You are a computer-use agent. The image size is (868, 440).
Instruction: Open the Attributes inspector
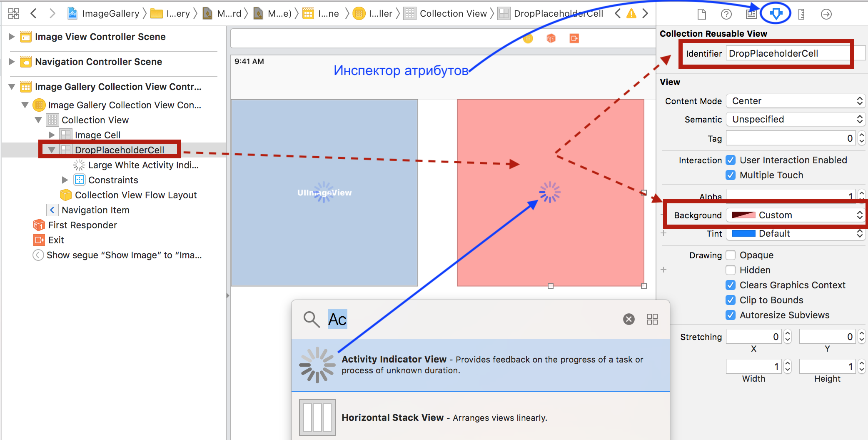click(x=776, y=14)
